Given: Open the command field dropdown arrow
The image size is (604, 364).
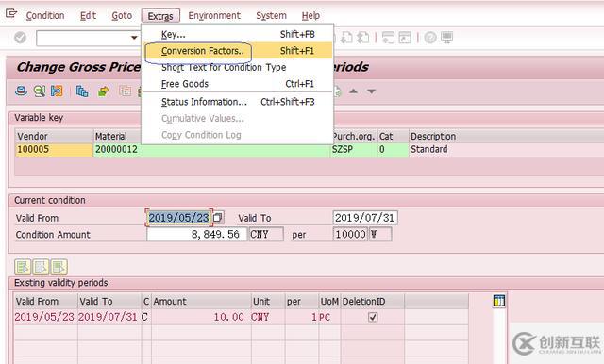Looking at the screenshot, I should (x=134, y=38).
